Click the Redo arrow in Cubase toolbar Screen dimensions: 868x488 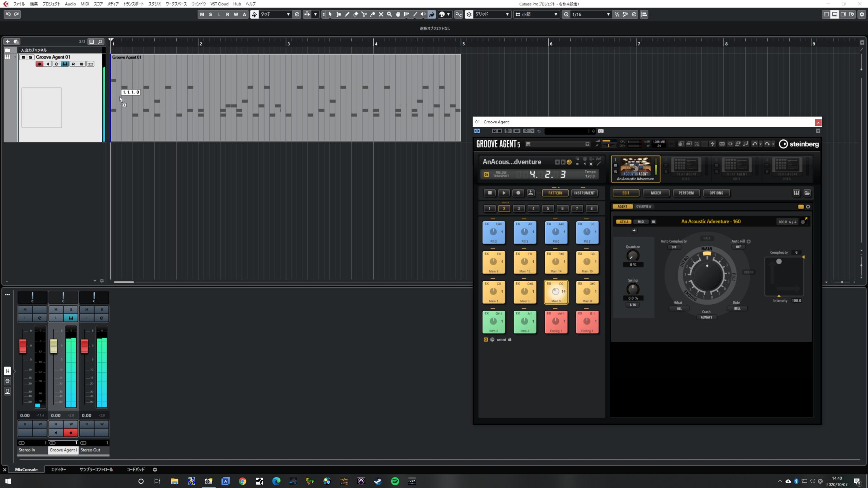(16, 14)
